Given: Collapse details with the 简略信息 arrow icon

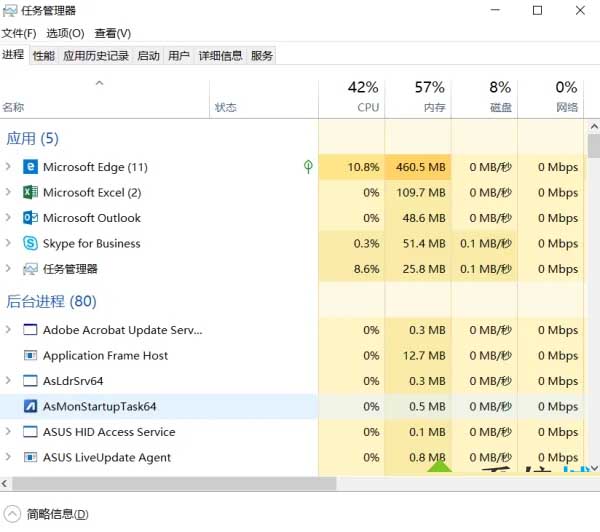Looking at the screenshot, I should coord(12,514).
